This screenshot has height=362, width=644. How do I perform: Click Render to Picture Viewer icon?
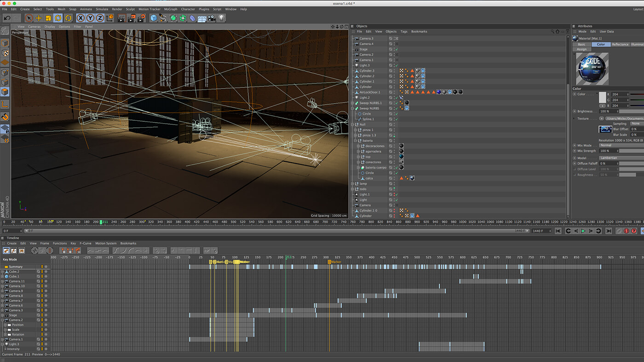click(131, 18)
